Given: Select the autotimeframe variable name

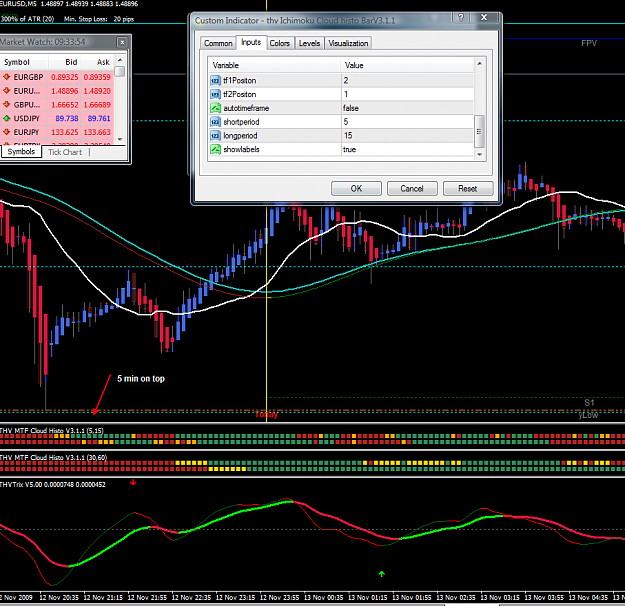Looking at the screenshot, I should click(x=246, y=108).
